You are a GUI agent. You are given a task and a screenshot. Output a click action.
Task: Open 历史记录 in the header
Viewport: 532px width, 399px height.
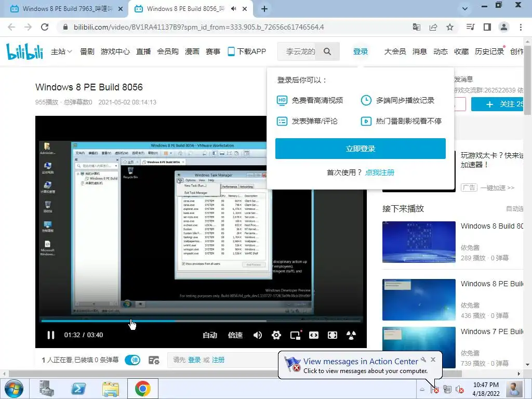pos(489,51)
